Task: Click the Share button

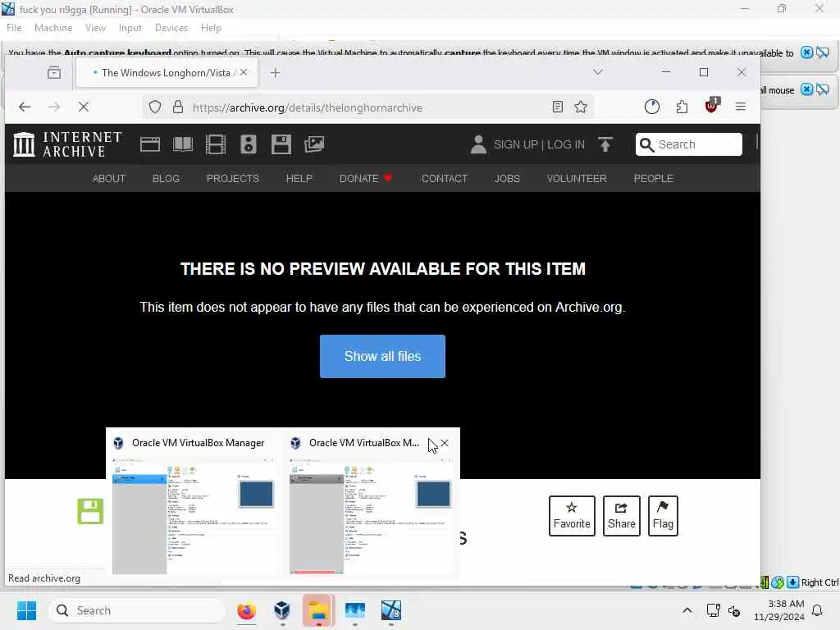Action: coord(622,516)
